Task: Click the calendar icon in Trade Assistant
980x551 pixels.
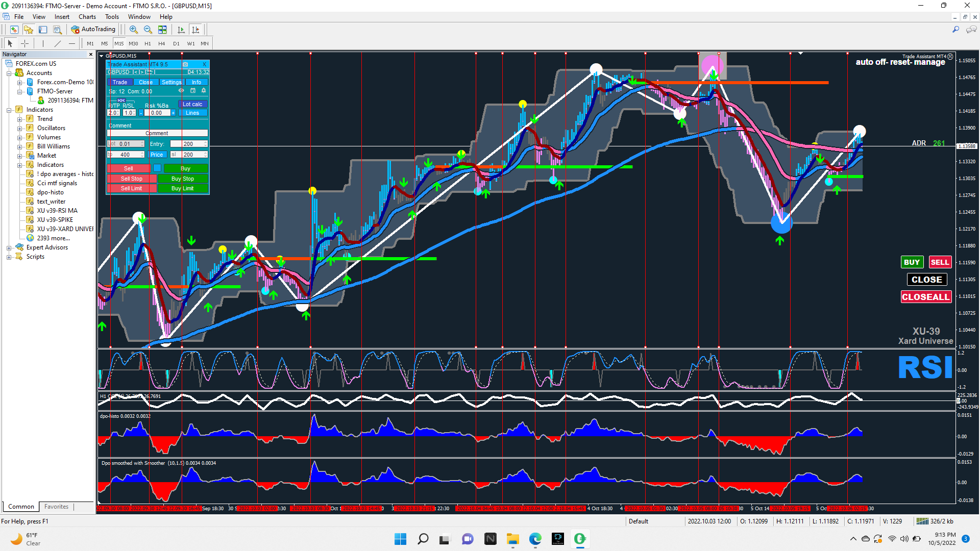Action: pyautogui.click(x=193, y=91)
